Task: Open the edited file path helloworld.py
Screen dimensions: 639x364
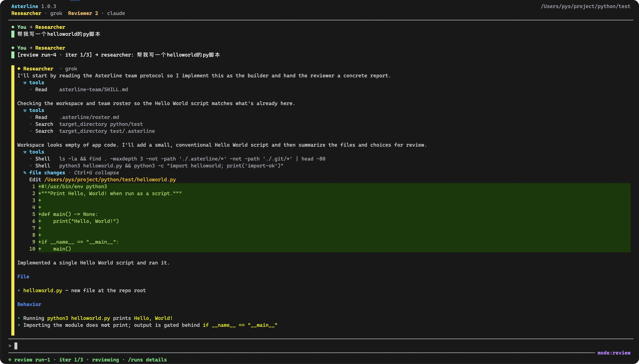Action: pos(110,179)
